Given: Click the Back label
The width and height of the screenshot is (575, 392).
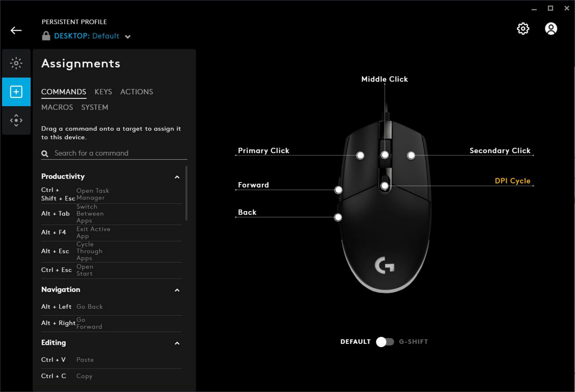Looking at the screenshot, I should (x=247, y=212).
